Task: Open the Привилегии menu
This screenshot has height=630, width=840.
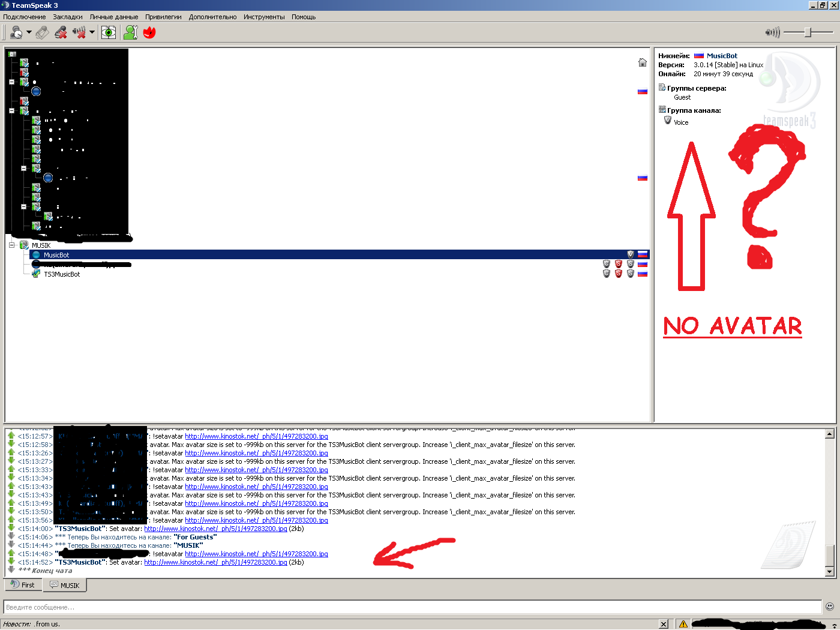Action: point(163,17)
